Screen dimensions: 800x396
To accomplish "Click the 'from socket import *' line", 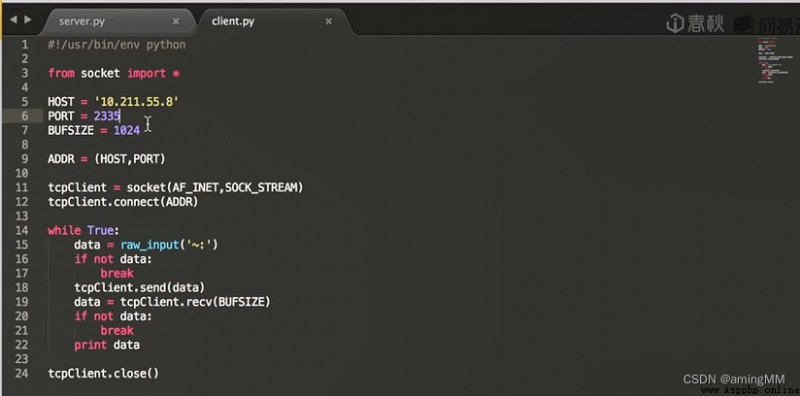I will coord(114,73).
